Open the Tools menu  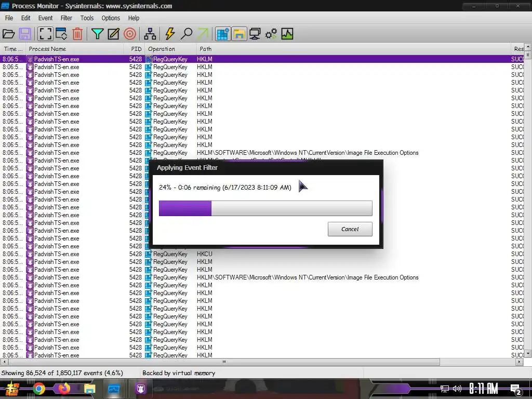[87, 18]
